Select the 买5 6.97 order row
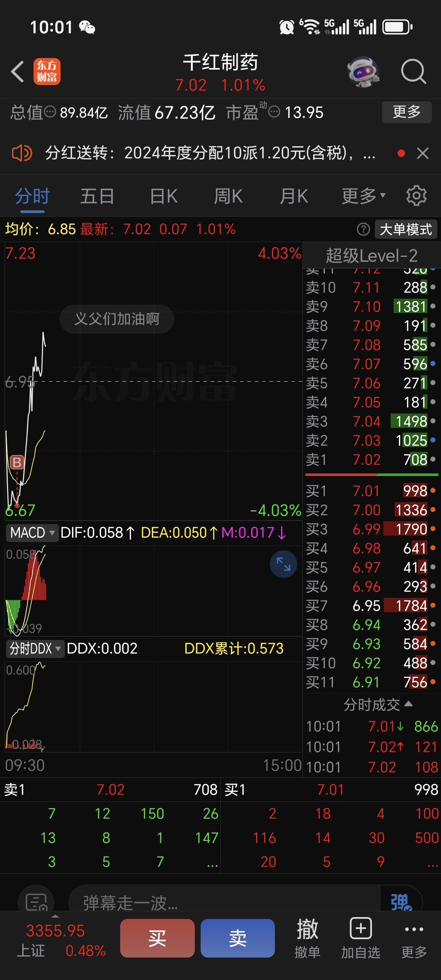The width and height of the screenshot is (441, 980). (372, 567)
